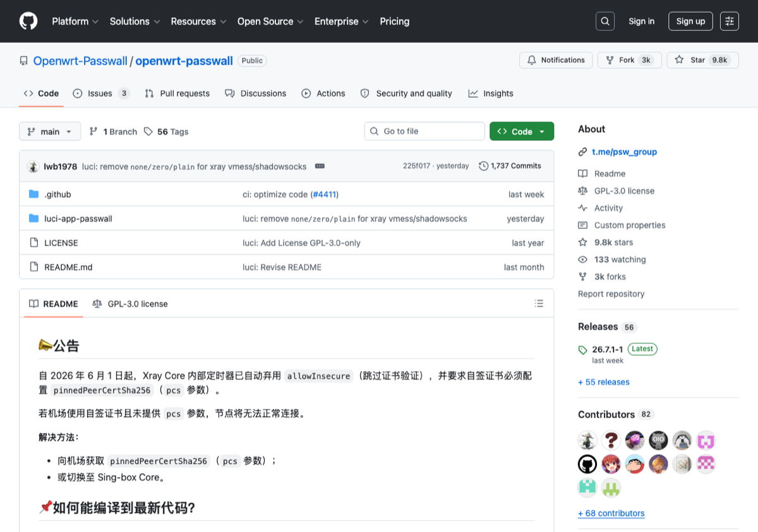Click the Notifications button
Screen dimensions: 758x532
556,60
